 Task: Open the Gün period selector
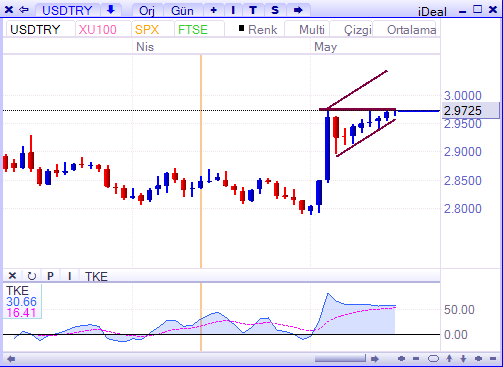tap(182, 10)
